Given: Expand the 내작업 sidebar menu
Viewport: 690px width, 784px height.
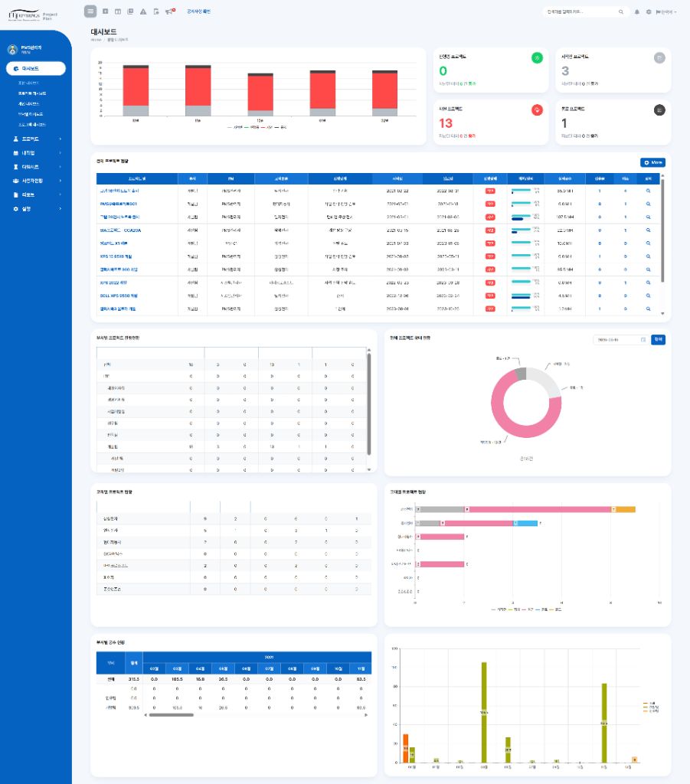Looking at the screenshot, I should [x=36, y=153].
